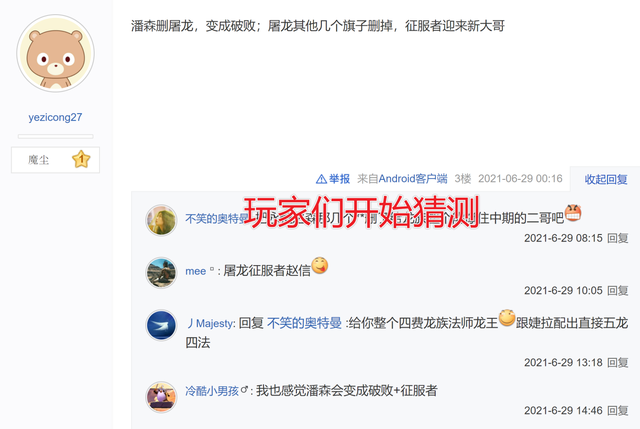Reply to the 13:18 comment

pos(618,362)
